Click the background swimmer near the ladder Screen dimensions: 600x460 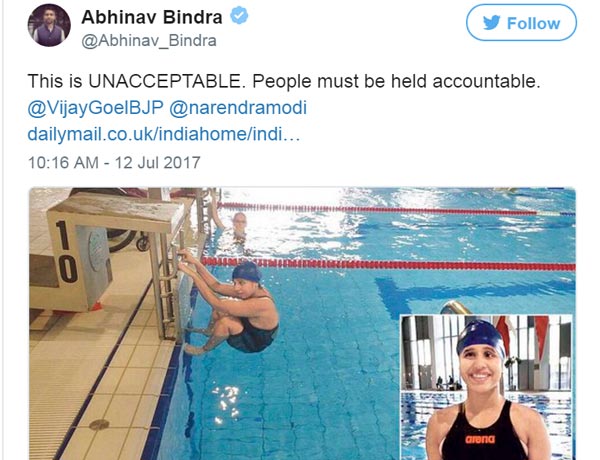point(239,225)
